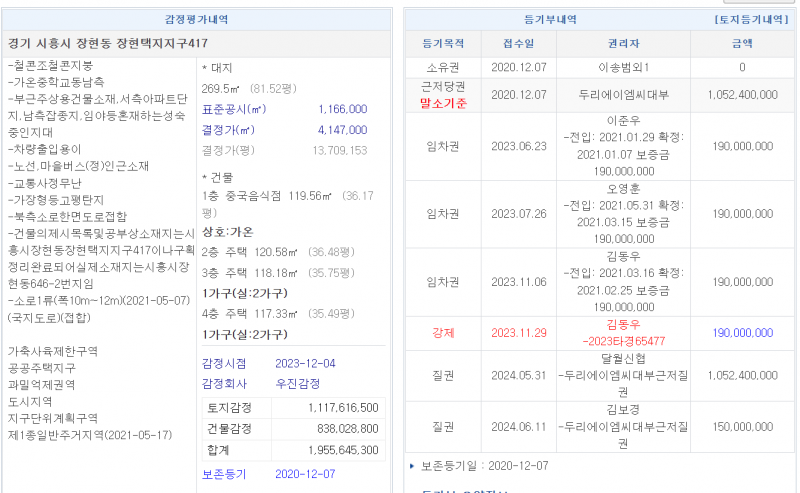The width and height of the screenshot is (800, 493).
Task: Click the 권리자 column header
Action: point(623,43)
